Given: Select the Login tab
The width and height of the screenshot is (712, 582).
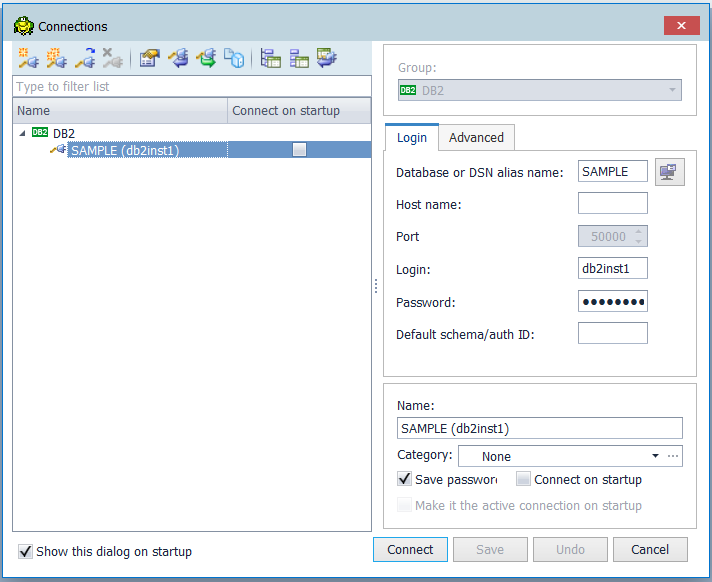Looking at the screenshot, I should pyautogui.click(x=411, y=137).
